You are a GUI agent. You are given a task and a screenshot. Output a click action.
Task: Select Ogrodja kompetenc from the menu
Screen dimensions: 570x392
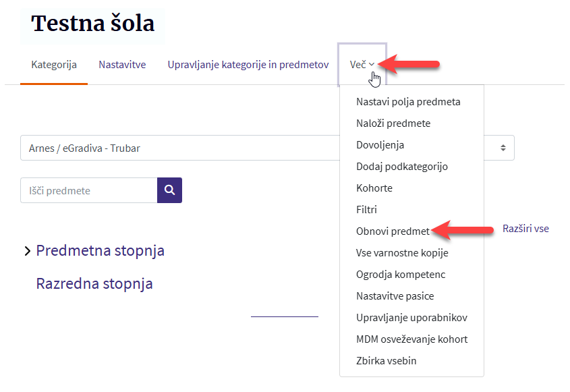pos(401,275)
